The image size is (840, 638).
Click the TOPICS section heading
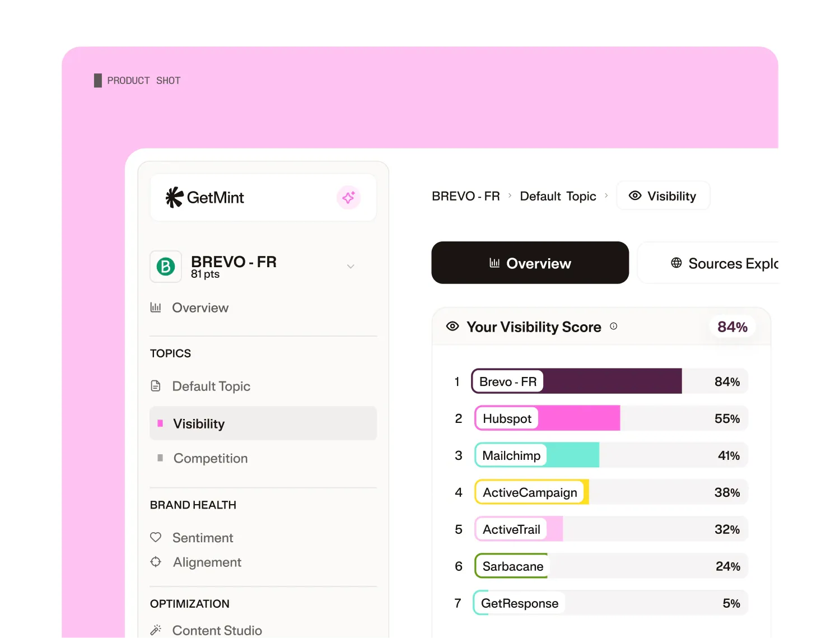[170, 353]
